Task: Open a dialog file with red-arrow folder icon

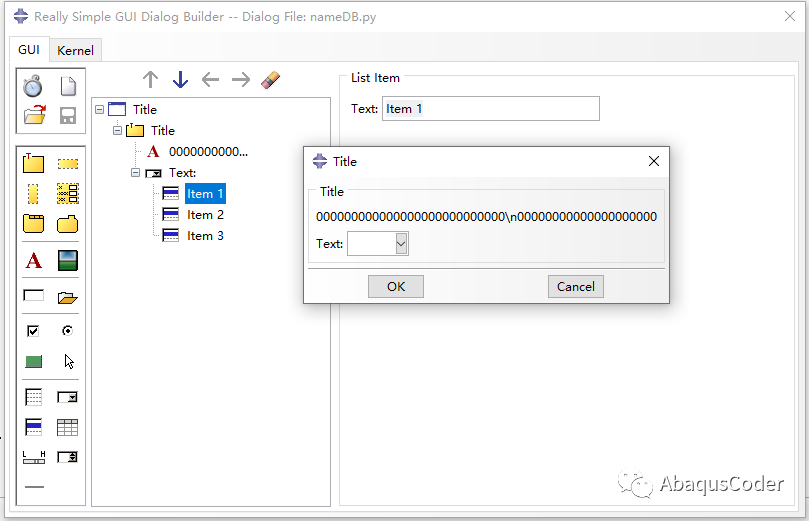Action: tap(35, 115)
